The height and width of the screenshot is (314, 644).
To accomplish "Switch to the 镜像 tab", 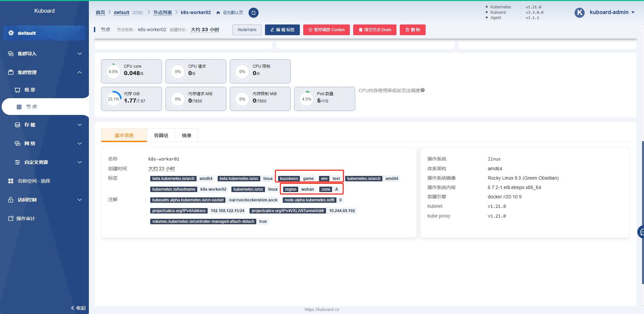I will coord(186,135).
